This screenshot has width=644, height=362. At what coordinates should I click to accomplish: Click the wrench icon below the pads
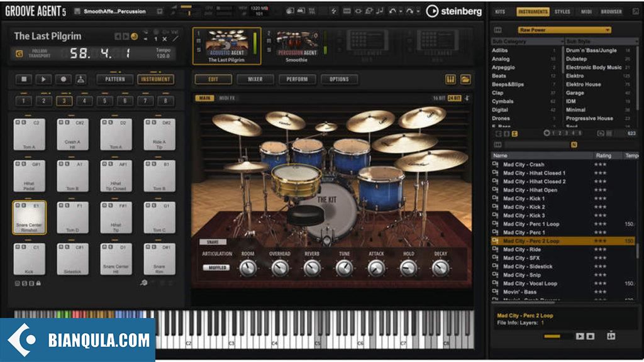point(144,283)
